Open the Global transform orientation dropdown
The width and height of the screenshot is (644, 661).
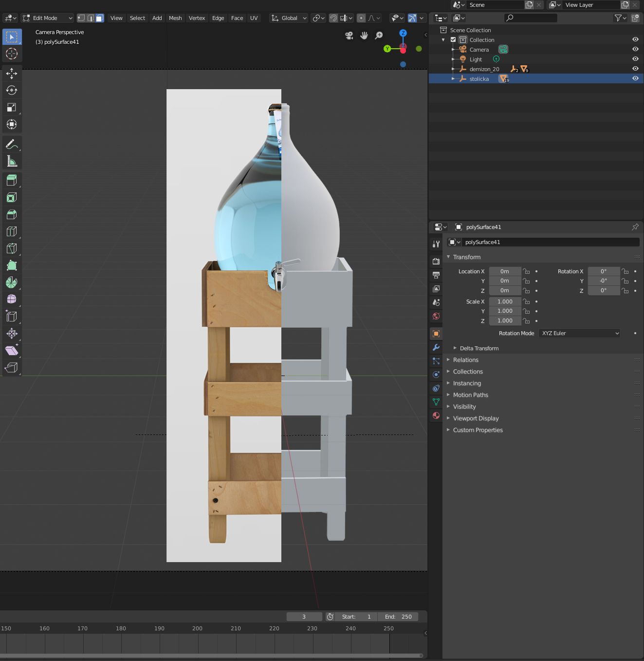[288, 18]
